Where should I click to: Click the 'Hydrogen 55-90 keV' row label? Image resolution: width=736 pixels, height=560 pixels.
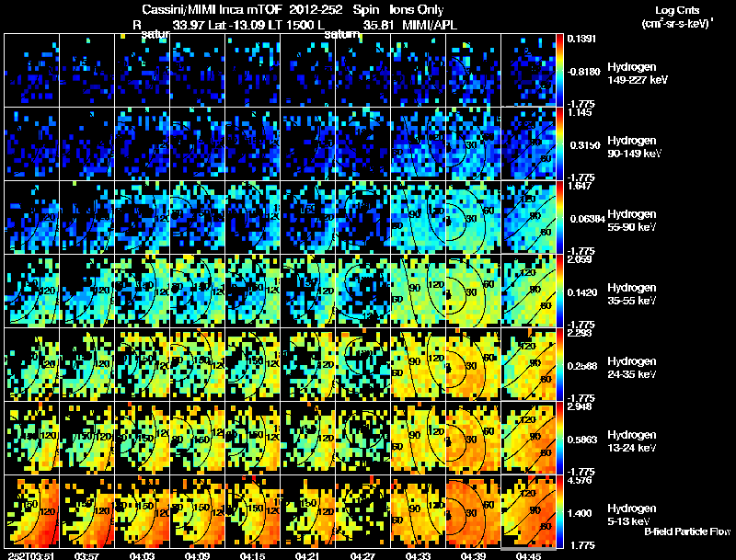coord(632,221)
